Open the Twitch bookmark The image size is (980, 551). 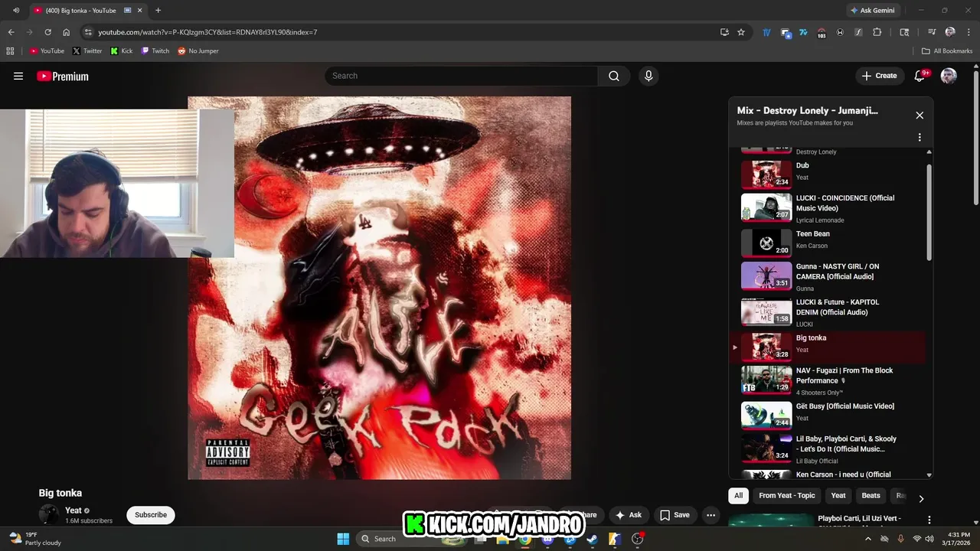155,51
